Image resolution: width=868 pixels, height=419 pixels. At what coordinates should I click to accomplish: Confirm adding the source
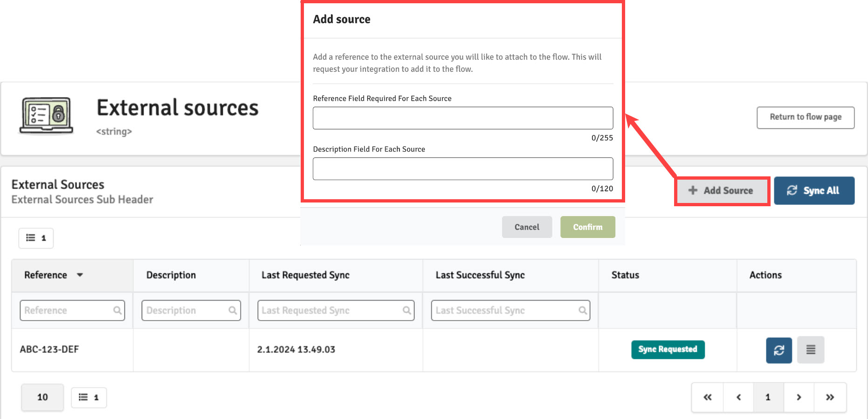pyautogui.click(x=587, y=227)
